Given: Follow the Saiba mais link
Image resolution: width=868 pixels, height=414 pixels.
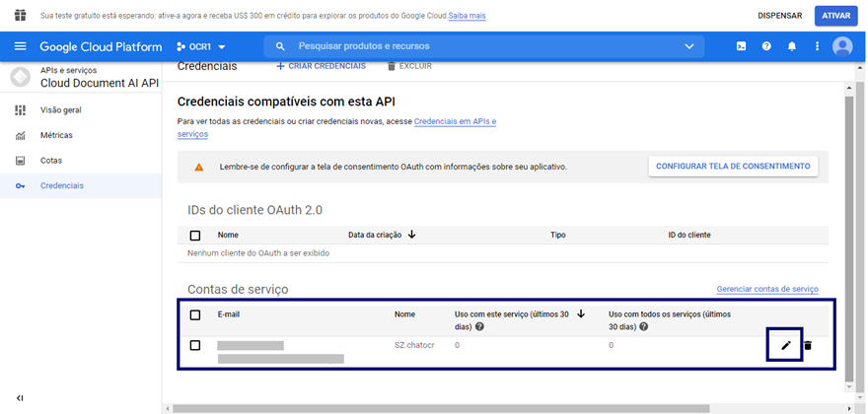Looking at the screenshot, I should point(468,16).
